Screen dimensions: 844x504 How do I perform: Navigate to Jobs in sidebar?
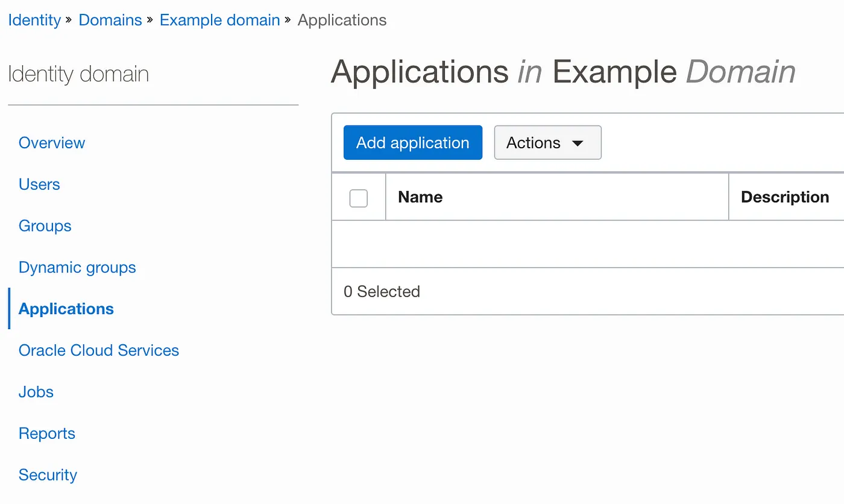[36, 392]
